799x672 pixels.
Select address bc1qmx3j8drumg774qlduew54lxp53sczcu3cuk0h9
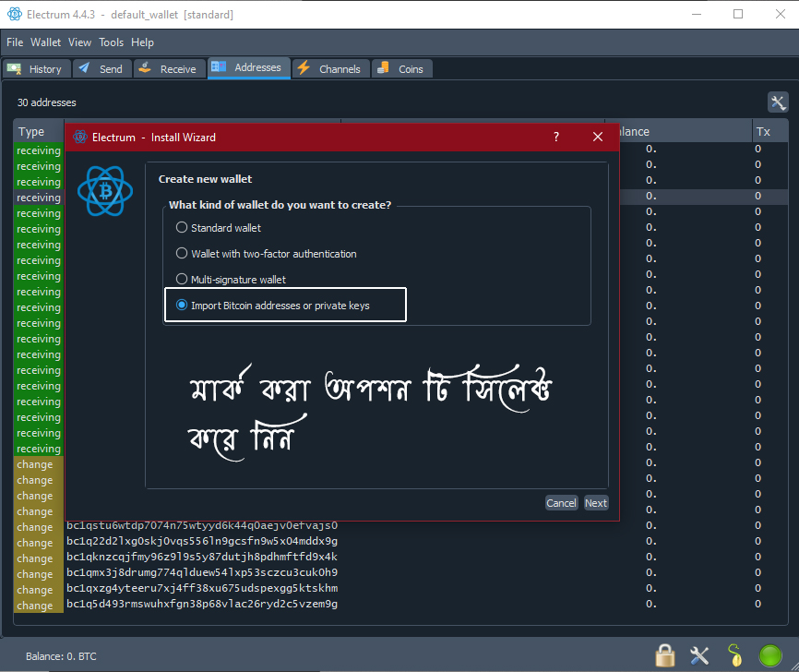[202, 572]
